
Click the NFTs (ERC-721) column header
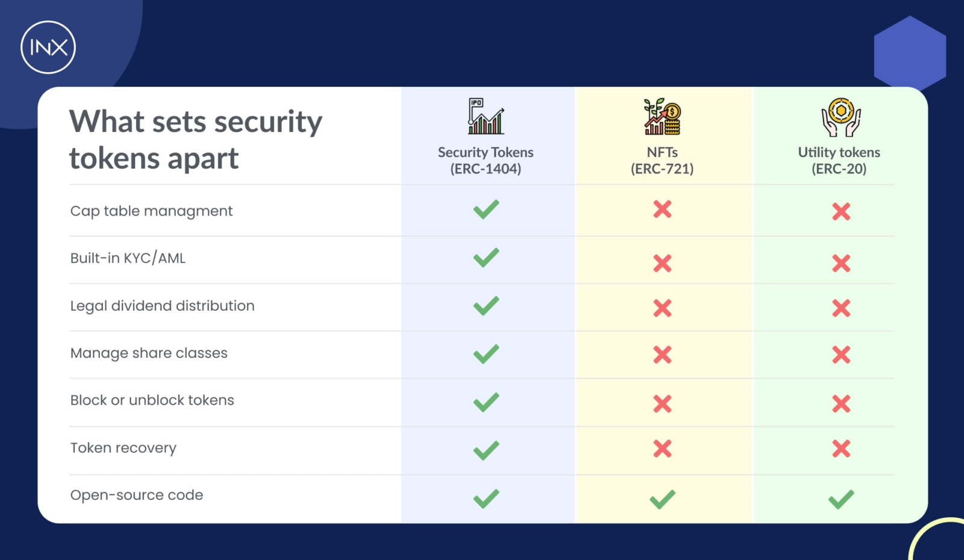(x=662, y=160)
